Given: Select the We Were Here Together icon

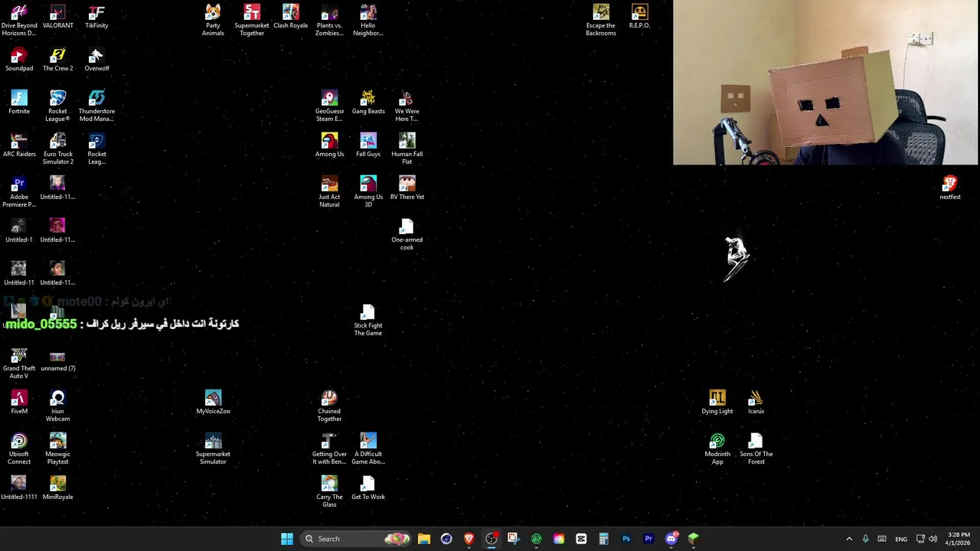Looking at the screenshot, I should pyautogui.click(x=407, y=106).
